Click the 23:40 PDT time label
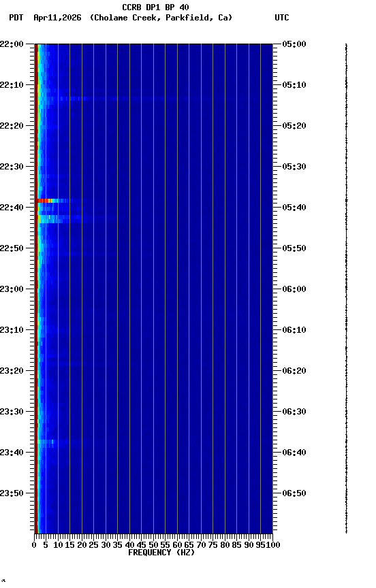 (x=12, y=453)
